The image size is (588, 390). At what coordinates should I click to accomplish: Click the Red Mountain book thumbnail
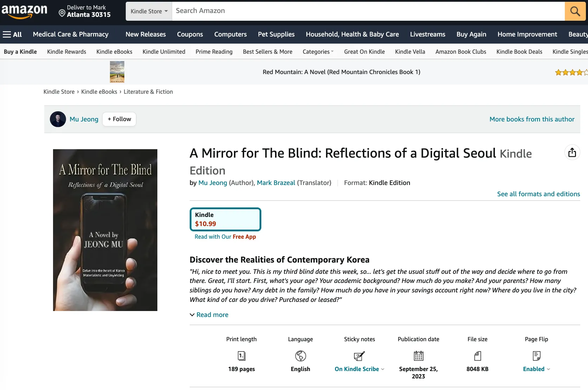[117, 72]
